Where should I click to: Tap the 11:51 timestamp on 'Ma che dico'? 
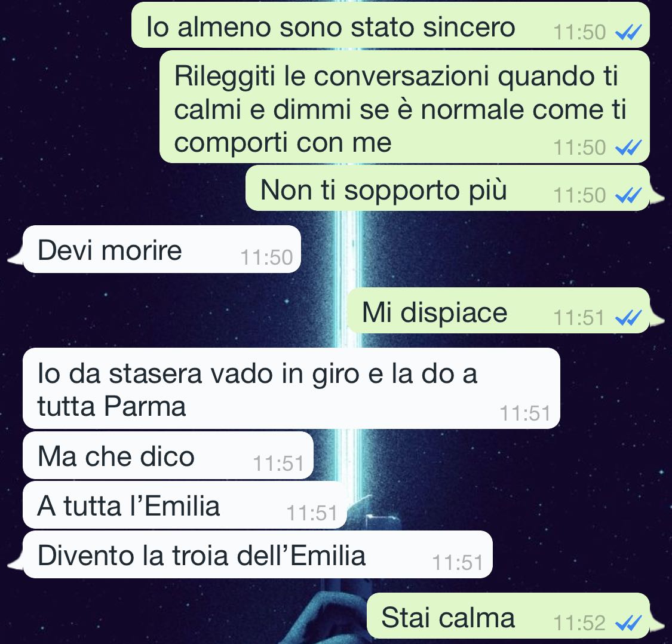click(x=278, y=464)
